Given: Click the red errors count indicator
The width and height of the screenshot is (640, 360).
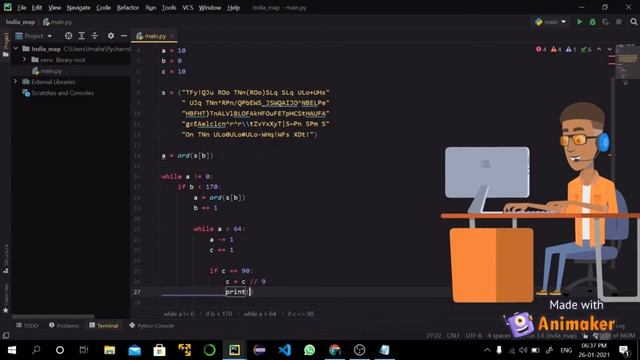Looking at the screenshot, I should click(x=541, y=49).
